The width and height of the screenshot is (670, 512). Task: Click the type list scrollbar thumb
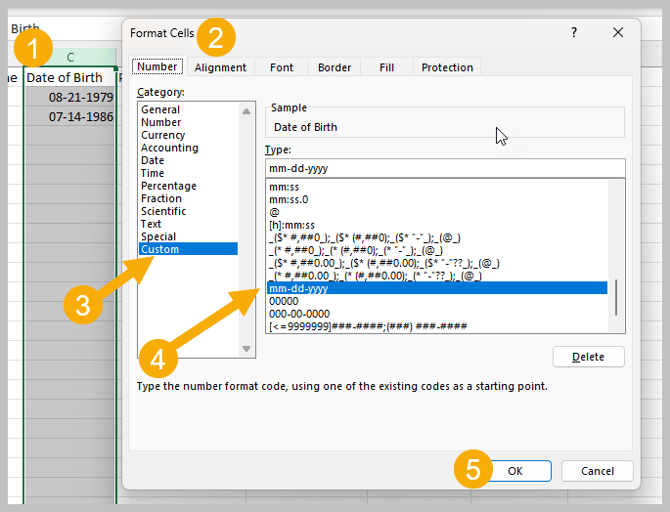pyautogui.click(x=616, y=297)
